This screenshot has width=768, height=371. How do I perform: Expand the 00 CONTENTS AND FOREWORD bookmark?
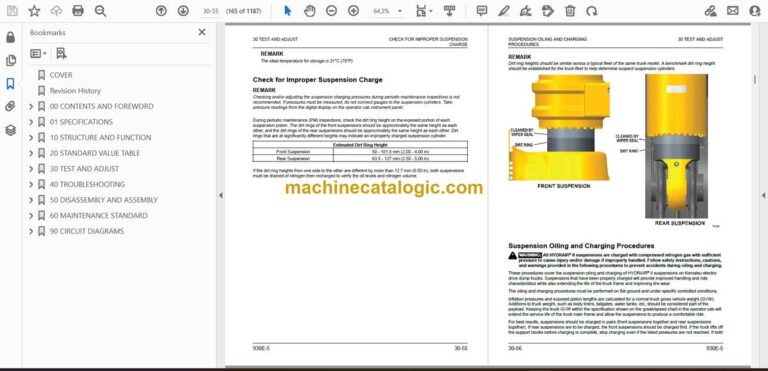(31, 106)
